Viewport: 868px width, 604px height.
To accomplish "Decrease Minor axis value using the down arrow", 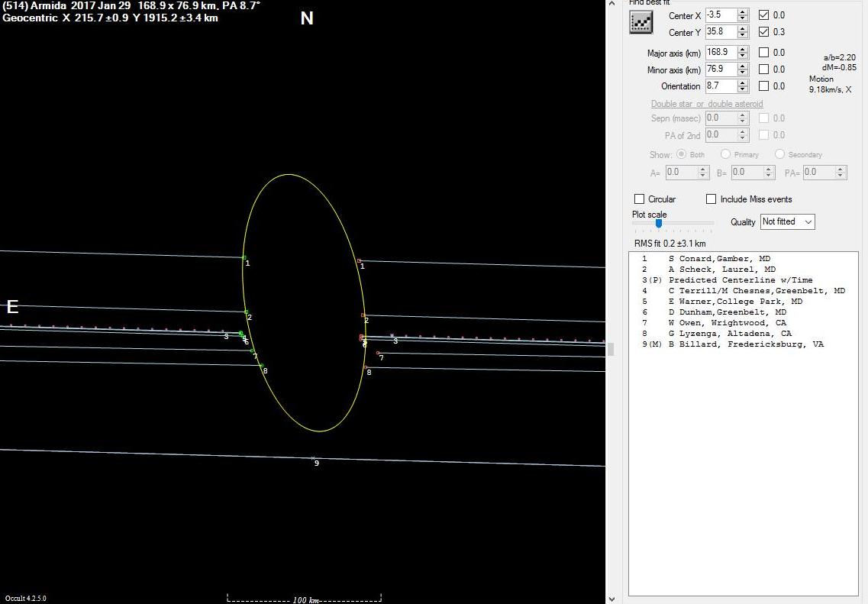I will 743,73.
